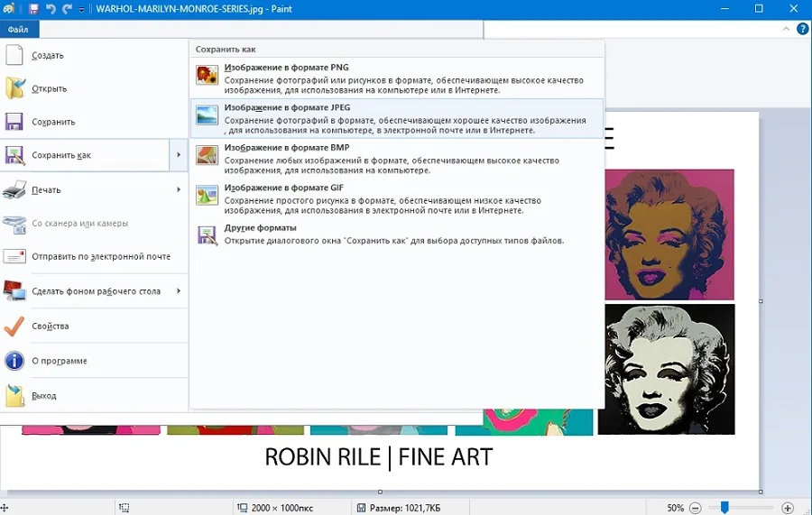Click the envelope icon for sending by email
Screen dimensions: 812x515
14,256
